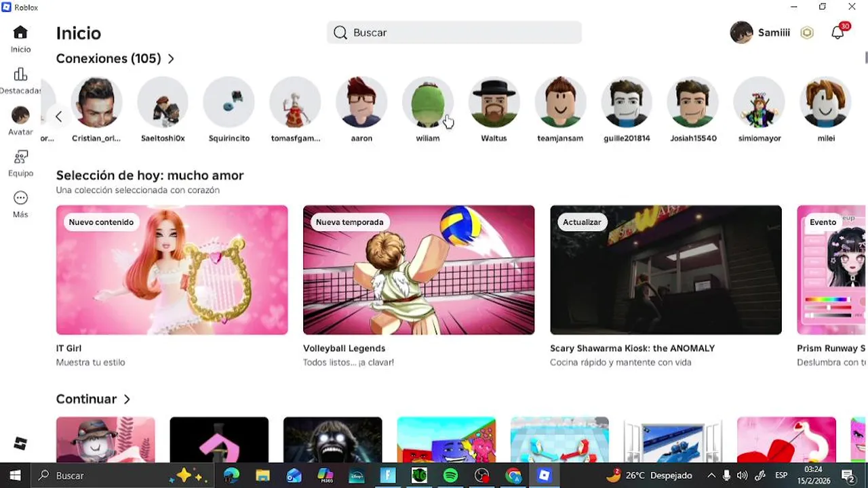Open the Más options sidebar icon
Viewport: 868px width, 488px height.
point(20,198)
